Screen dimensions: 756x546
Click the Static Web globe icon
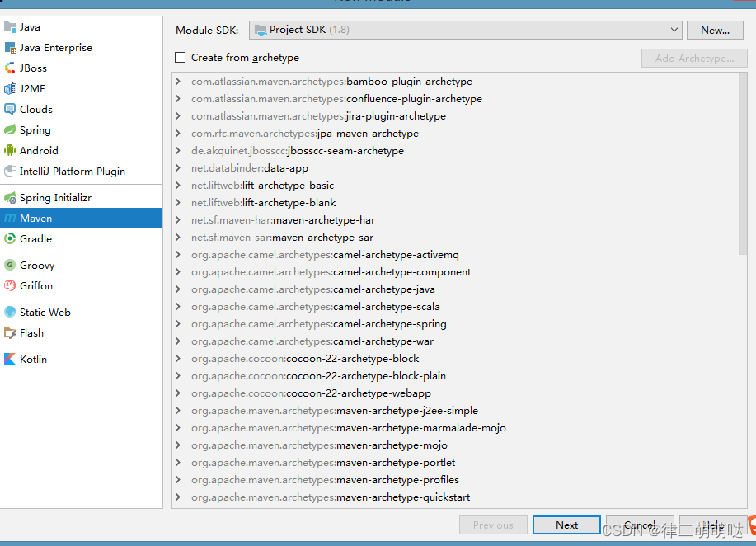pyautogui.click(x=10, y=312)
